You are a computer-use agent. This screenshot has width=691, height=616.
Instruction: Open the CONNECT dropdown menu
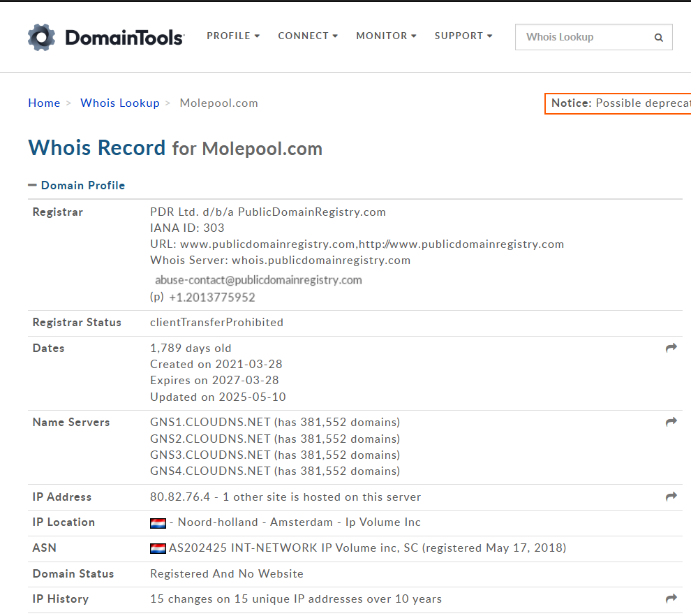click(308, 36)
